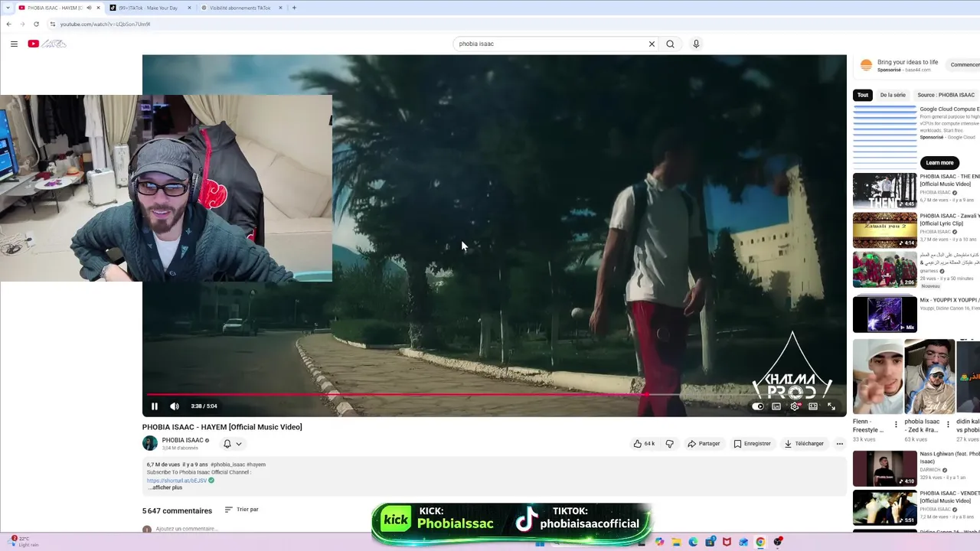
Task: Open McAfee from taskbar
Action: coord(727,542)
